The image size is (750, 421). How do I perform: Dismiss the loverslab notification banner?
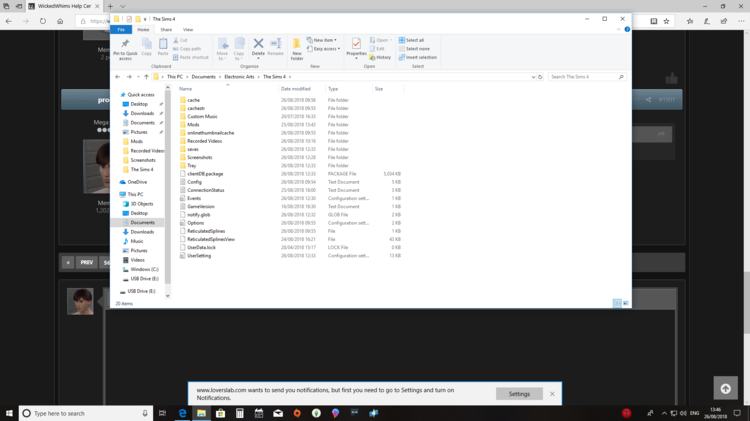point(552,394)
